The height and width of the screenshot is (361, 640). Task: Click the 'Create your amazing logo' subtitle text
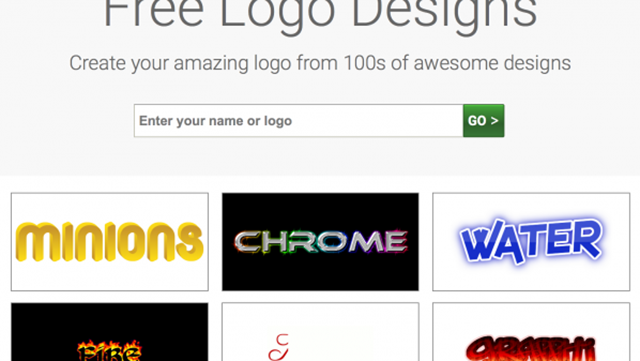click(x=320, y=63)
